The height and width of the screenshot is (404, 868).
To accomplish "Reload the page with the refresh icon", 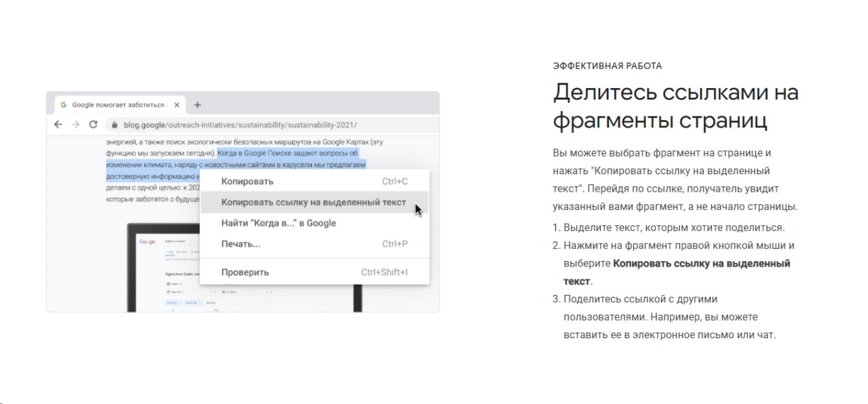I will pyautogui.click(x=94, y=125).
